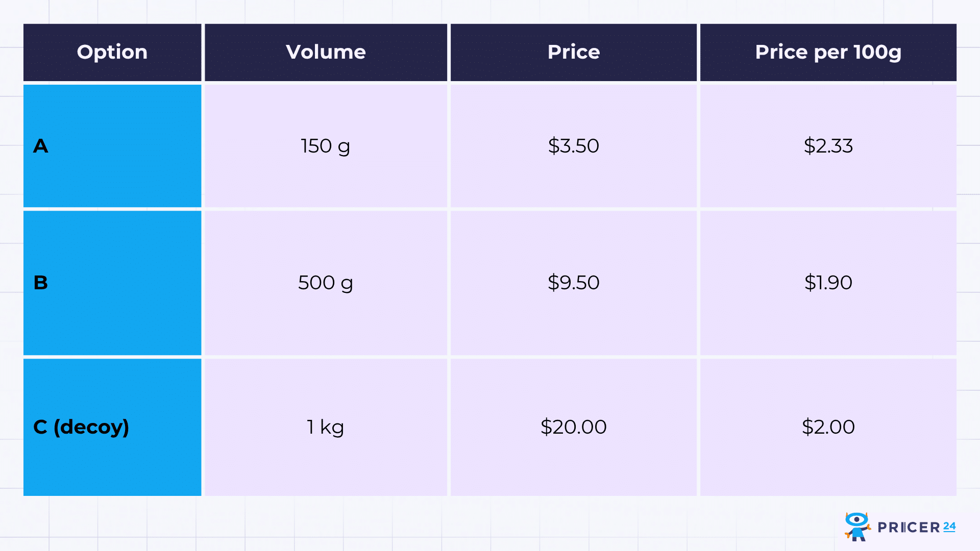Click the word decoy in parentheses
Image resolution: width=980 pixels, height=551 pixels.
pos(92,427)
